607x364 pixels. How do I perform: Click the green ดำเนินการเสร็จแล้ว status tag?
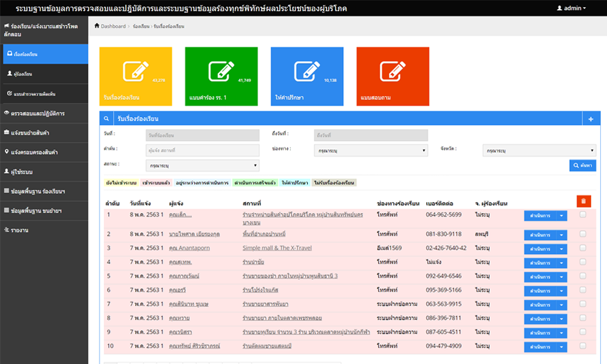pos(255,183)
